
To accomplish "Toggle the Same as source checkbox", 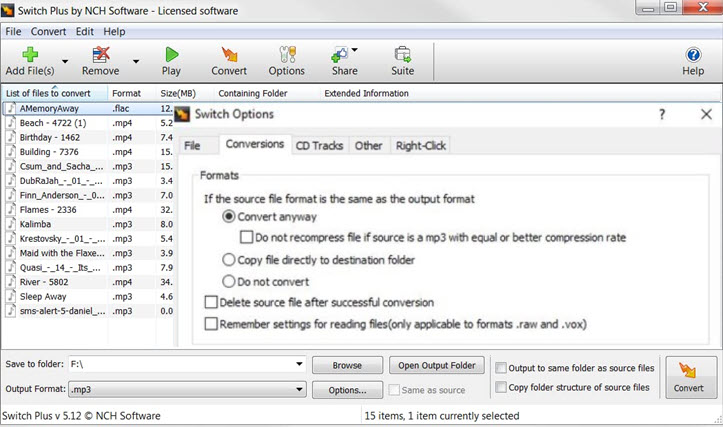I will (394, 390).
